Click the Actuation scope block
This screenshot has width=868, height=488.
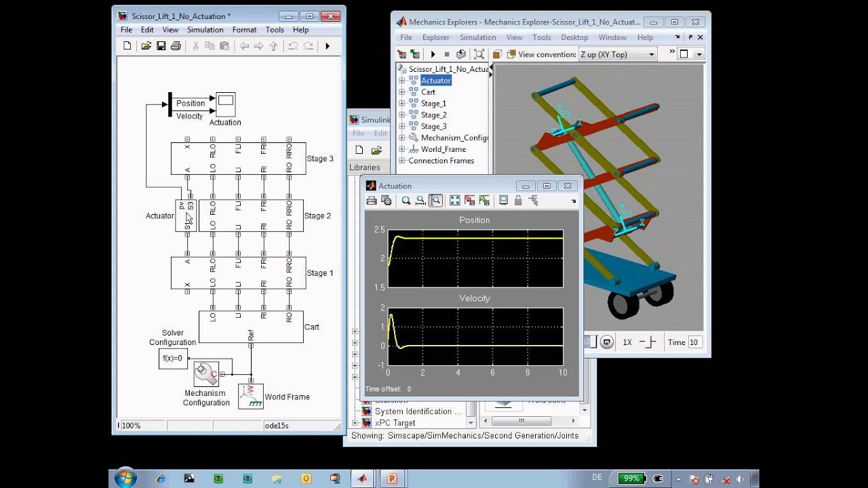tap(225, 104)
